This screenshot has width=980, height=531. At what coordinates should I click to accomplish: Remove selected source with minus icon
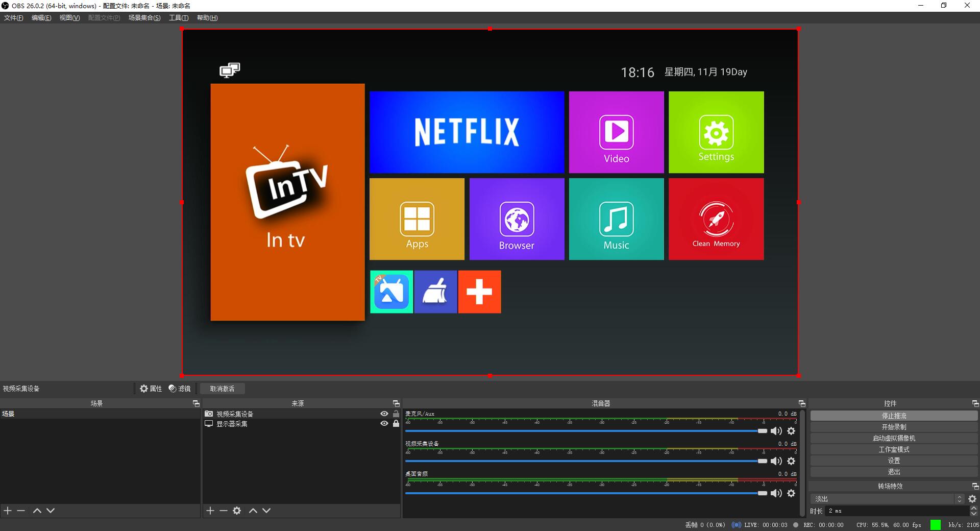224,511
